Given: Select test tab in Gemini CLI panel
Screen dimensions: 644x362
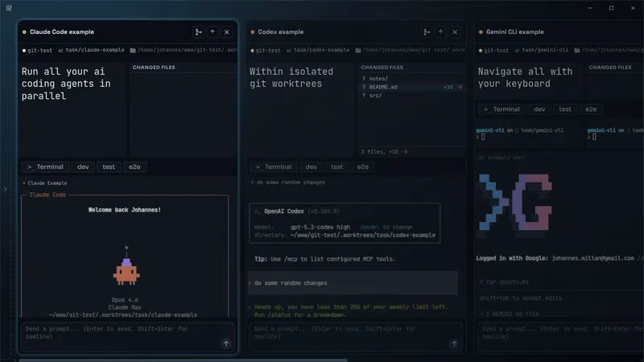Looking at the screenshot, I should click(x=565, y=109).
